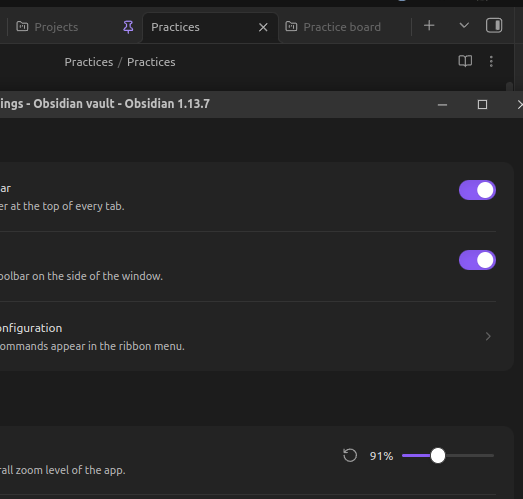Click the Practices folder breadcrumb link
This screenshot has height=499, width=523.
pyautogui.click(x=89, y=62)
